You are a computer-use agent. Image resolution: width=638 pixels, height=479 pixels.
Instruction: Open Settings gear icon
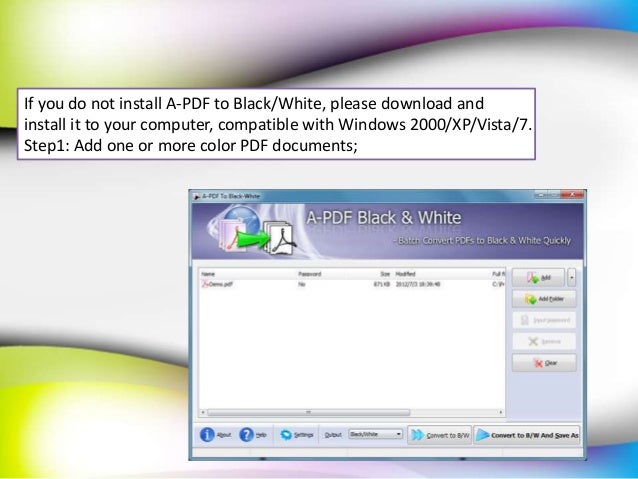[x=286, y=435]
